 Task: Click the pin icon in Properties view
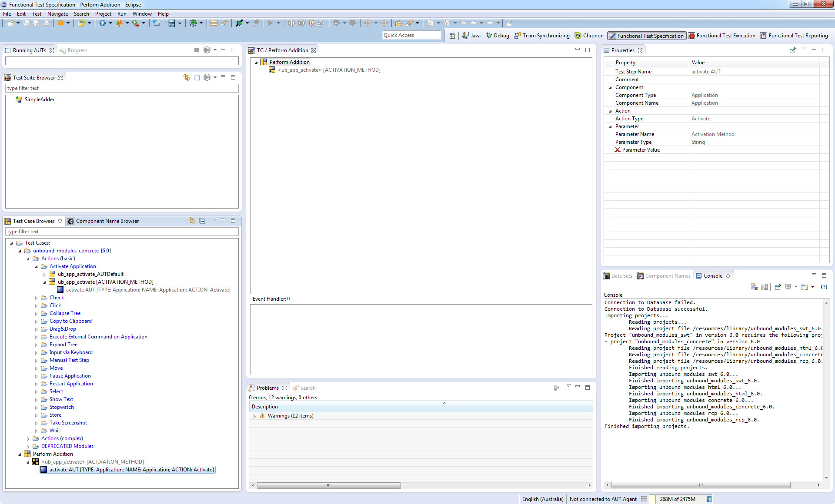(793, 50)
